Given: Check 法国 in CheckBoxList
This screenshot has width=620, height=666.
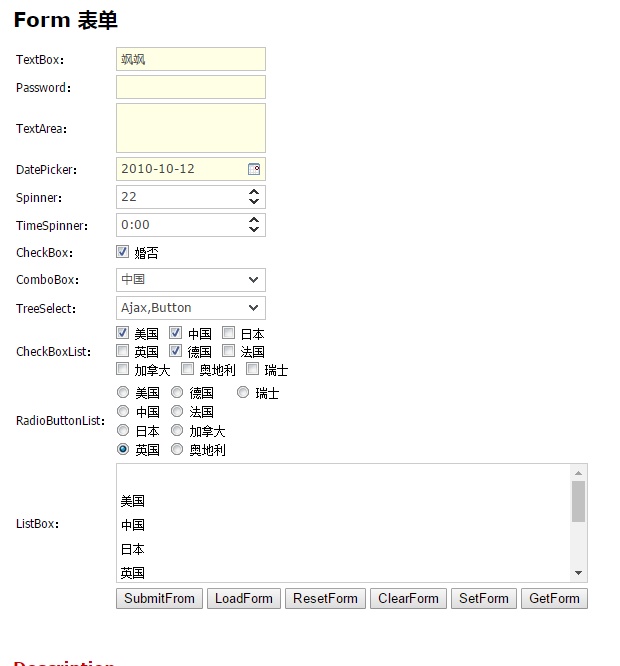Looking at the screenshot, I should 228,351.
